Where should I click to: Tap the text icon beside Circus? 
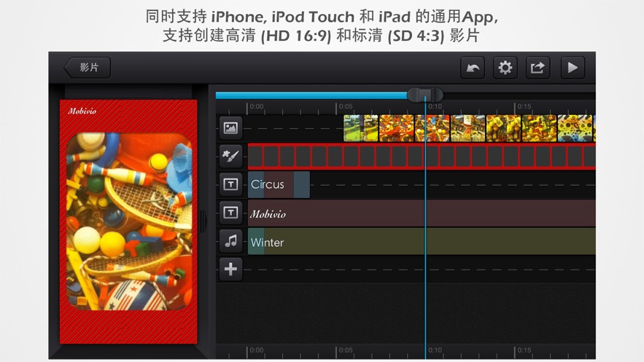(230, 185)
